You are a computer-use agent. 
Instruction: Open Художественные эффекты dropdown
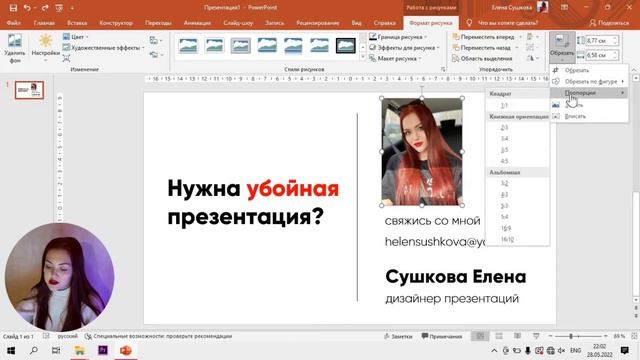tap(104, 48)
